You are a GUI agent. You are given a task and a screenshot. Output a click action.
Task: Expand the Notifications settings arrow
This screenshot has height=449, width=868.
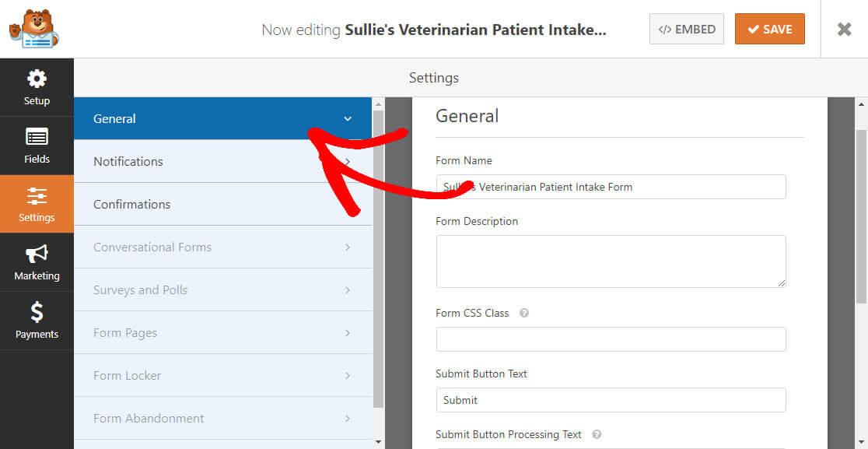pos(348,161)
